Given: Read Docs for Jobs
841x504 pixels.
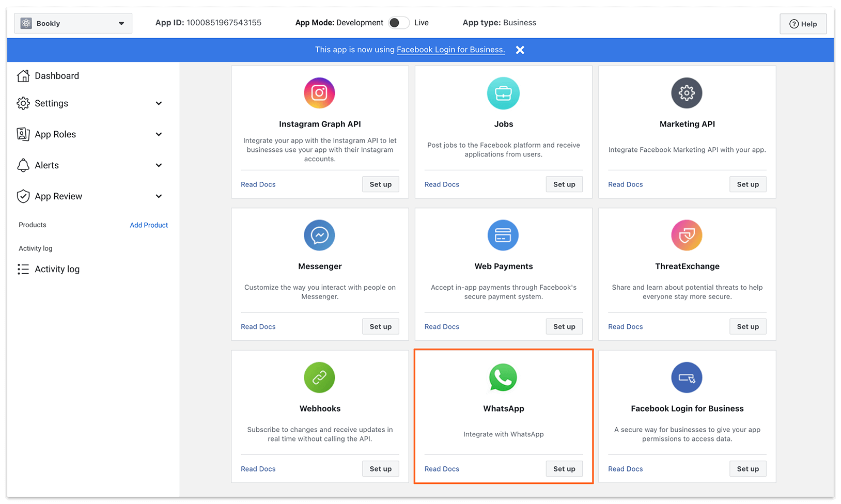Looking at the screenshot, I should click(442, 184).
